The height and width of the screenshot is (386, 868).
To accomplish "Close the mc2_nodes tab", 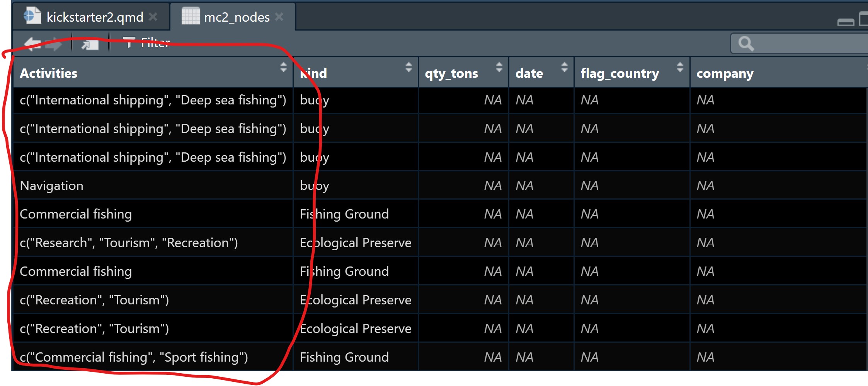I will [279, 17].
